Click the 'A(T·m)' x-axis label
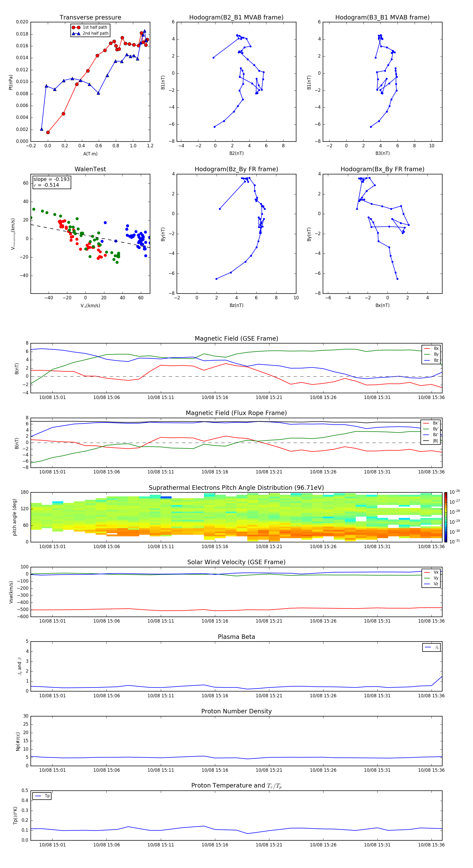The image size is (473, 868). (90, 154)
